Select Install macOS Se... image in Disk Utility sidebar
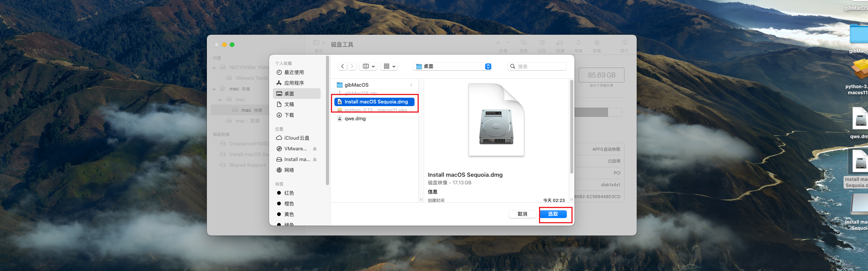Viewport: 868px width, 271px height. pyautogui.click(x=244, y=154)
